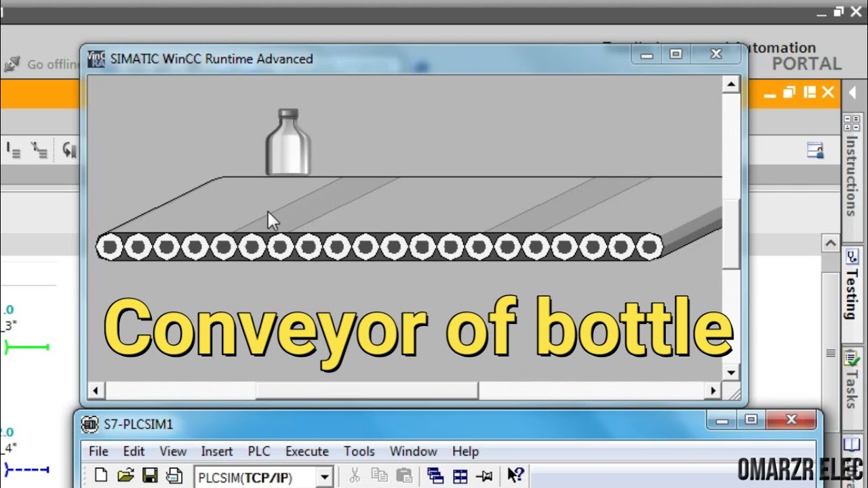The image size is (868, 488).
Task: Click WinCC horizontal scrollbar left arrow
Action: click(96, 390)
